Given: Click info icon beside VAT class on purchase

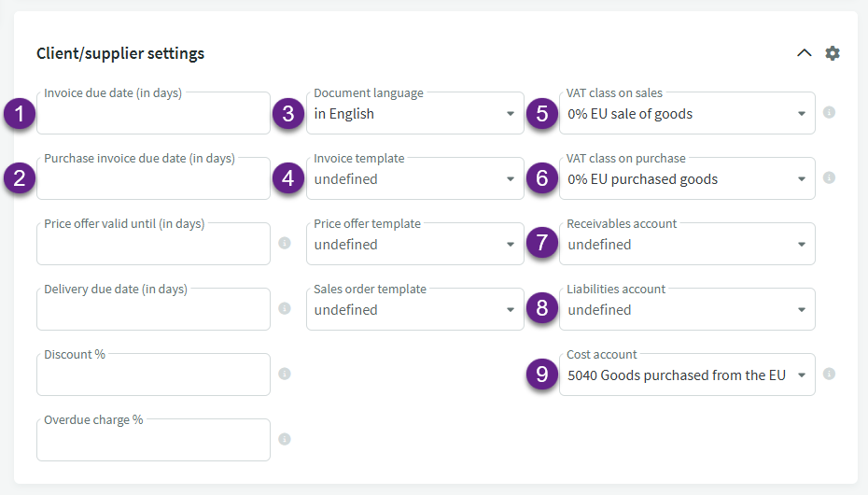Looking at the screenshot, I should [829, 178].
